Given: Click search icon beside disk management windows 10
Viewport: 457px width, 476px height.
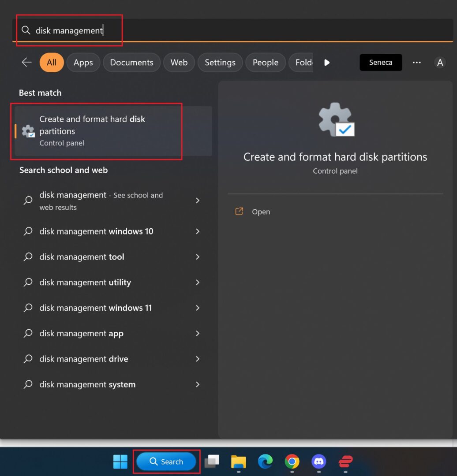Looking at the screenshot, I should 28,231.
